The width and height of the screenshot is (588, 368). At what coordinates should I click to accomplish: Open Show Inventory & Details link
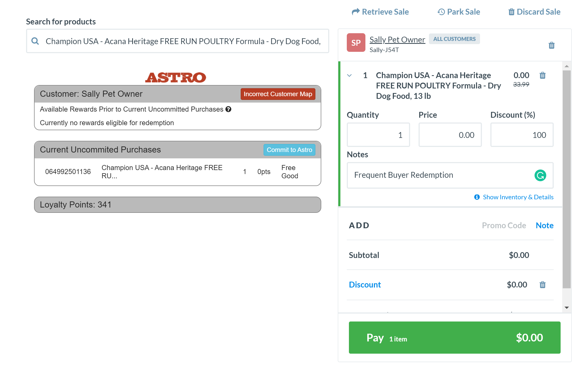tap(518, 197)
